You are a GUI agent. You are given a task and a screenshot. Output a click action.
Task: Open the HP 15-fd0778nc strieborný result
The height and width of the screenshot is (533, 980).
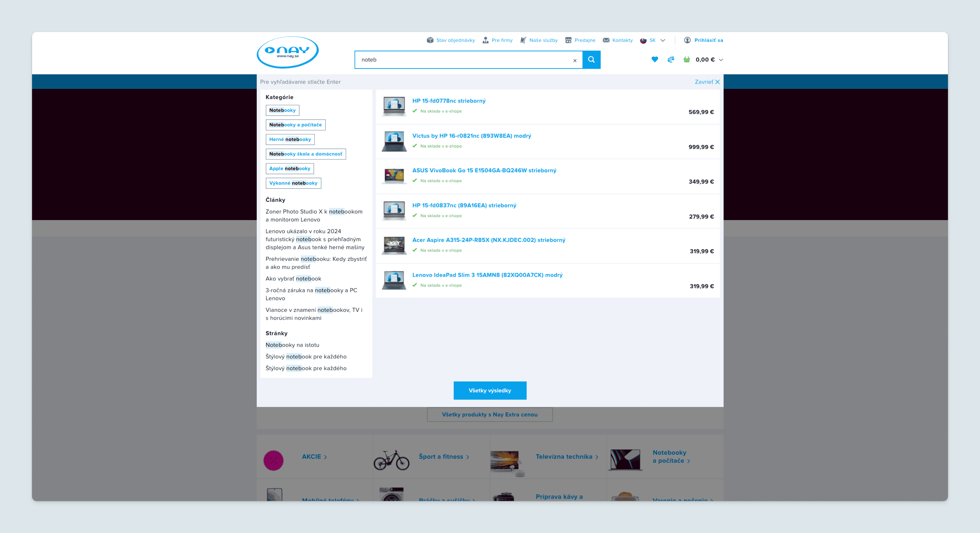[x=449, y=101]
